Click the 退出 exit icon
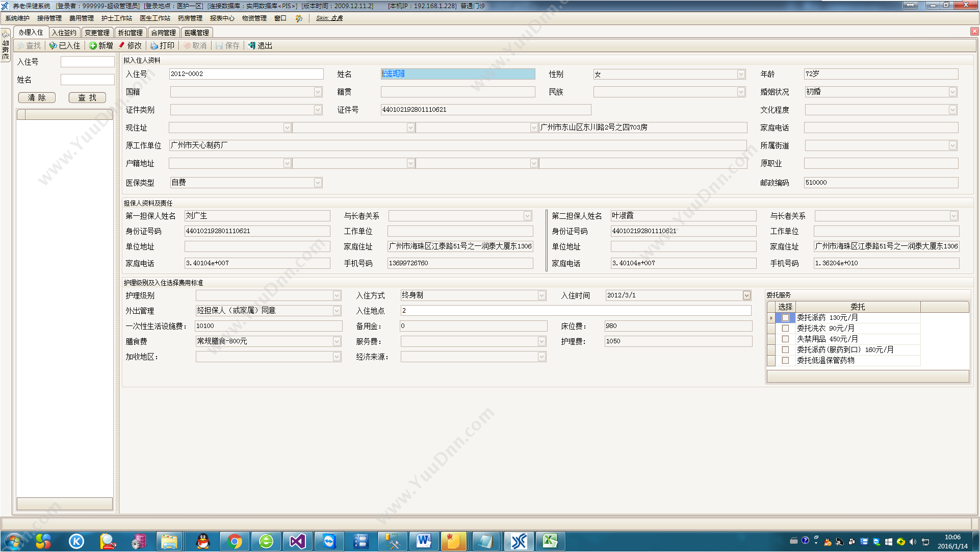This screenshot has width=980, height=552. pyautogui.click(x=252, y=46)
